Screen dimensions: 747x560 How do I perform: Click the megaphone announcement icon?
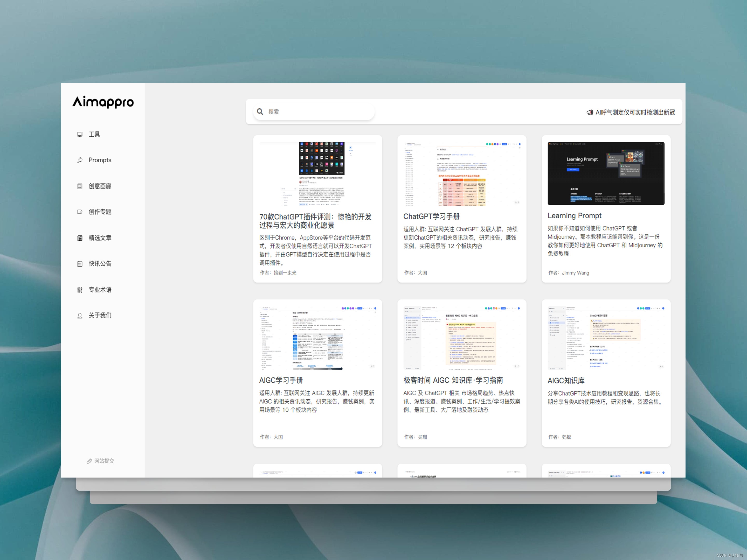pos(590,113)
